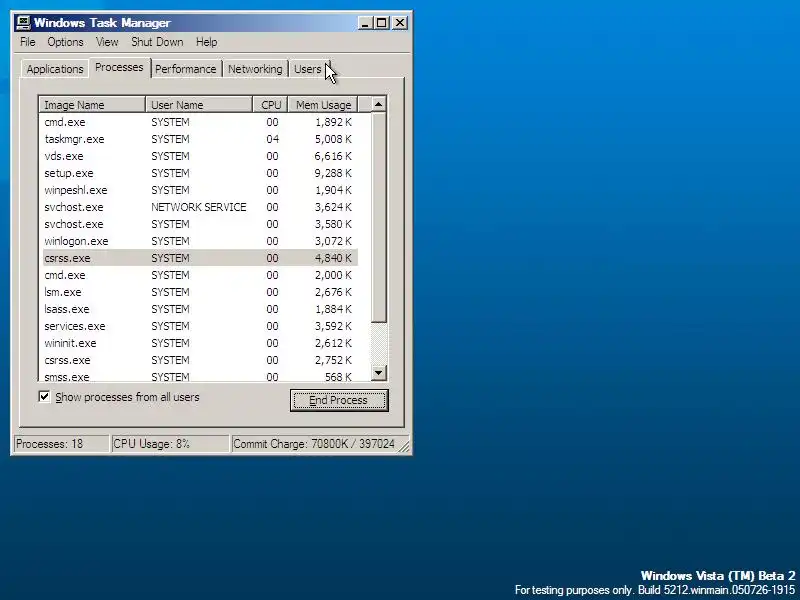Sort by Mem Usage column header

323,105
